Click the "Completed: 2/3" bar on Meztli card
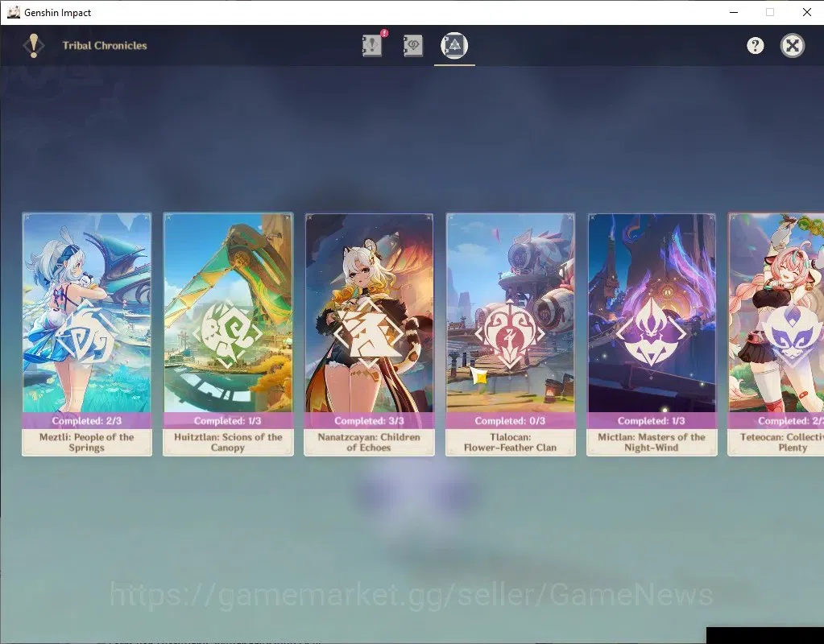Viewport: 824px width, 644px height. pos(87,421)
